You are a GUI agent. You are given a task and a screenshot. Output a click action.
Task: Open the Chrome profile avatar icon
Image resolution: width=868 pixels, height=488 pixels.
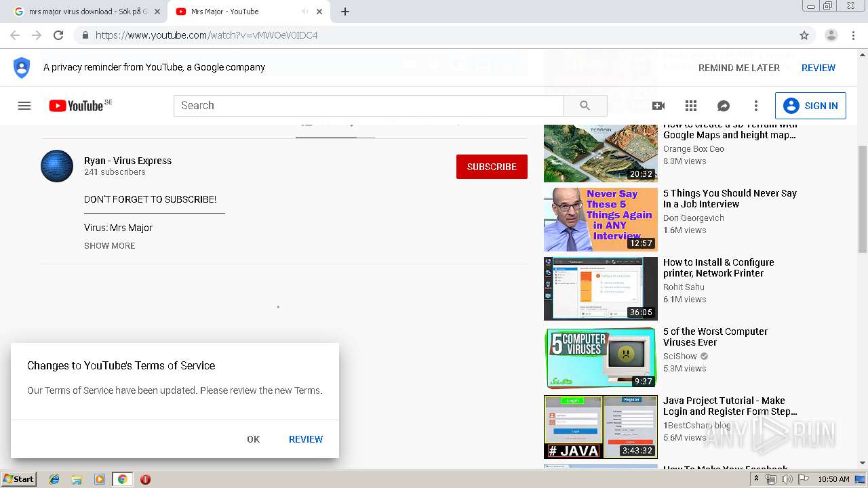(x=831, y=35)
